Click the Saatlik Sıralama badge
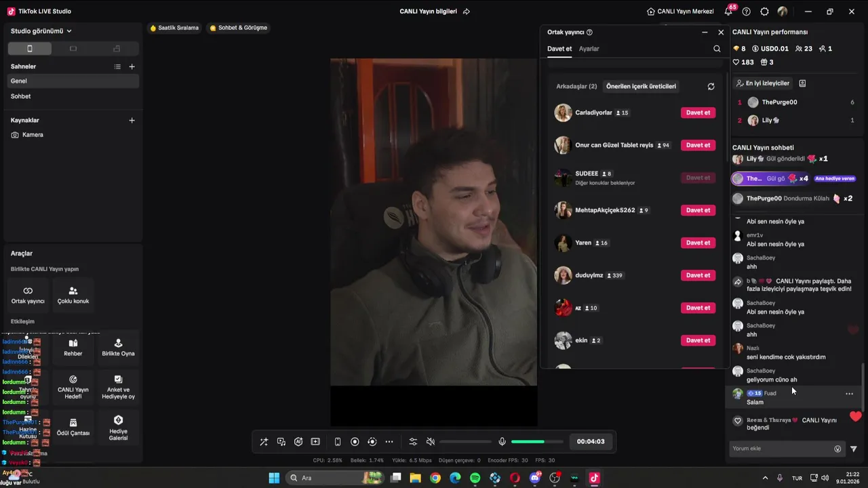The width and height of the screenshot is (868, 488). (174, 28)
